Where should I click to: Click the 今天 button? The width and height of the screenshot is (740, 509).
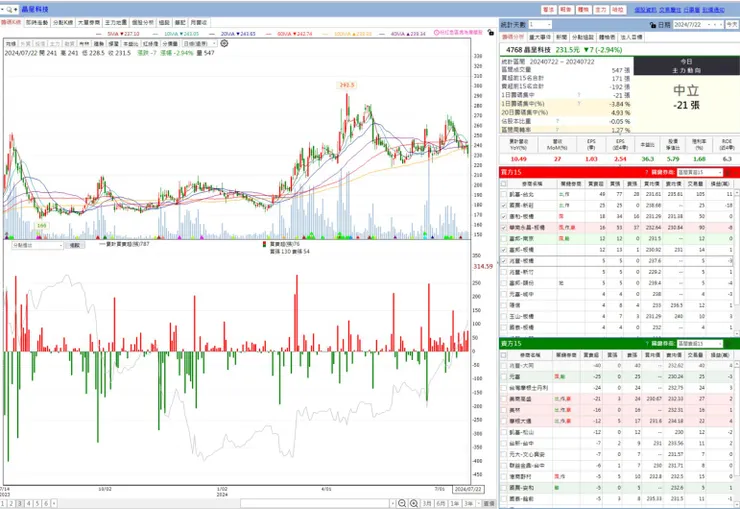pos(732,25)
